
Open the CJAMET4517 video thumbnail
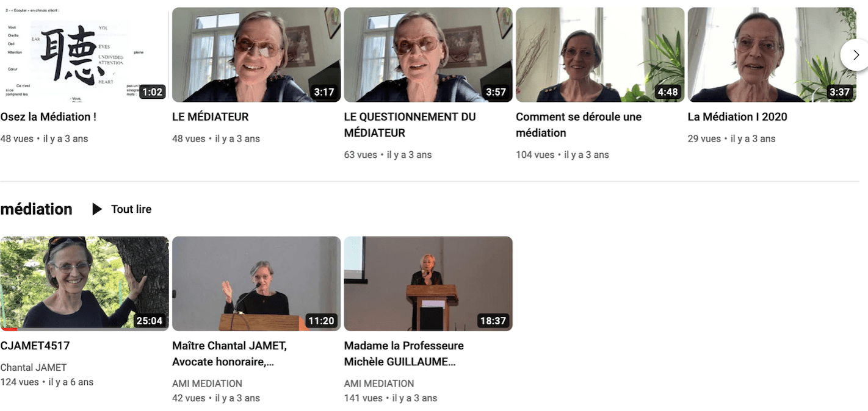pos(84,284)
